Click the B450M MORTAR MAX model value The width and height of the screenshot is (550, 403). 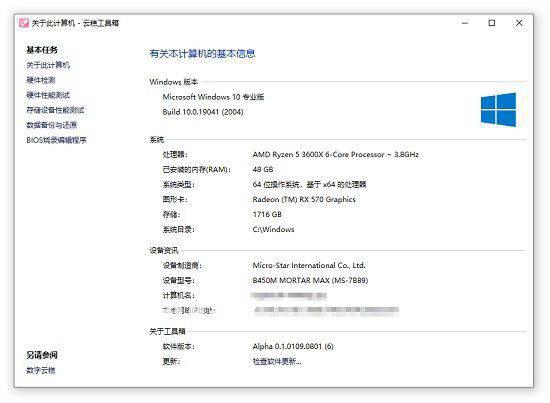[x=310, y=281]
